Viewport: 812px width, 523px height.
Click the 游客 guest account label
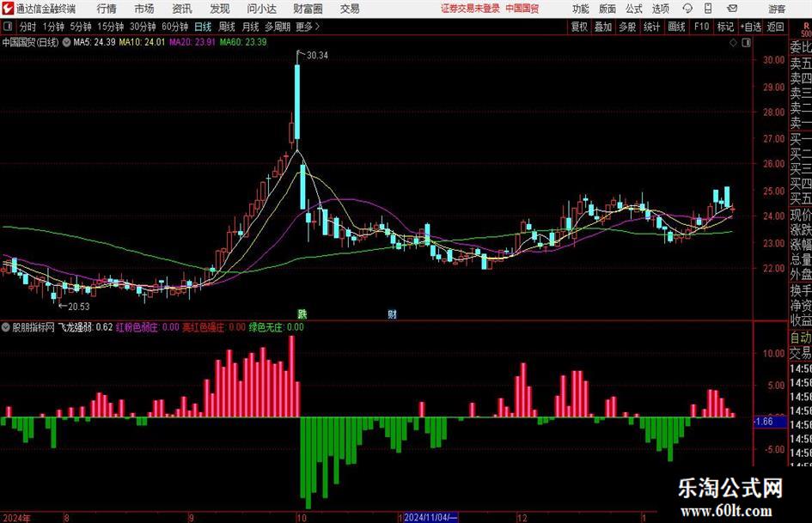[777, 9]
